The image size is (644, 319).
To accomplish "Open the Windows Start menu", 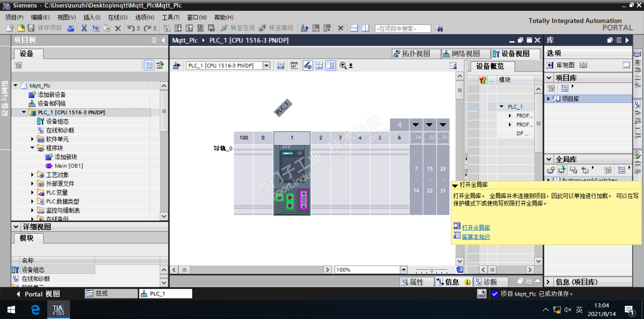I will (11, 310).
